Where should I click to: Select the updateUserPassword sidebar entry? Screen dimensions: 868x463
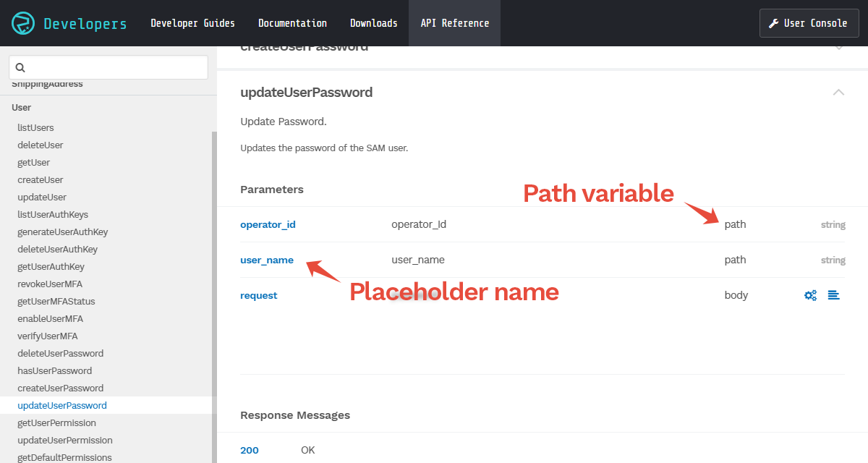pyautogui.click(x=62, y=405)
